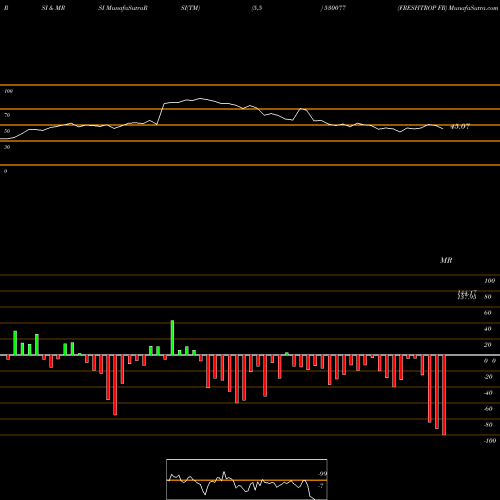Click RSI axis label 50
The height and width of the screenshot is (500, 500).
pos(7,131)
